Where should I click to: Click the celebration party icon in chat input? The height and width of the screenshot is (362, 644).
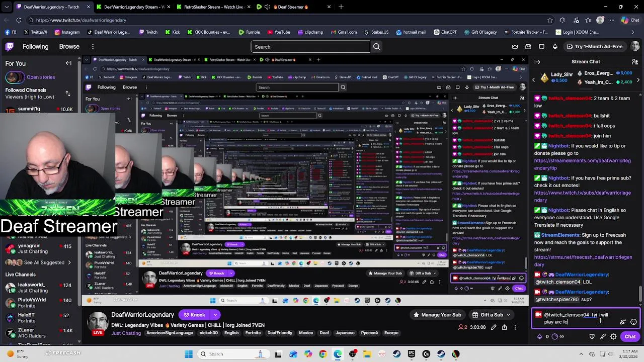pyautogui.click(x=623, y=322)
